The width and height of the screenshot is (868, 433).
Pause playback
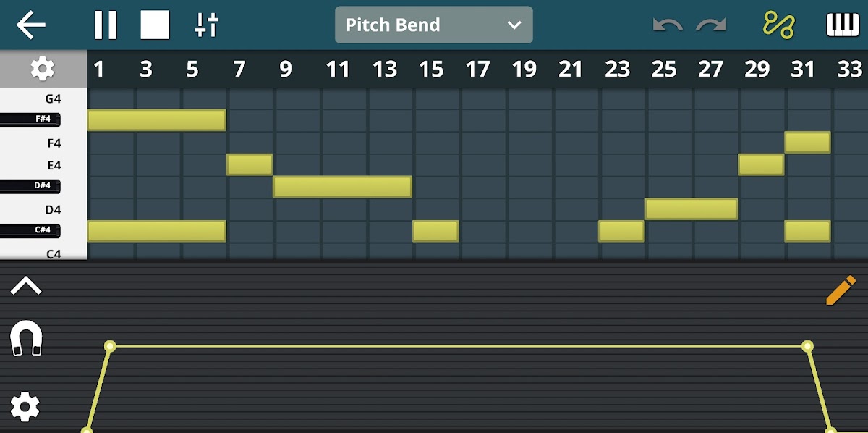tap(105, 25)
